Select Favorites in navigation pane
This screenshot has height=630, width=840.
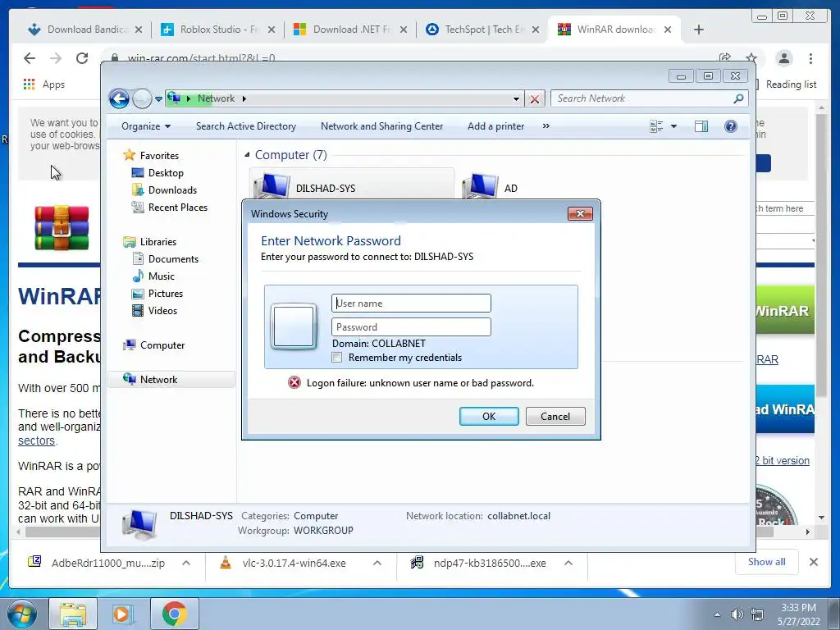click(x=159, y=155)
